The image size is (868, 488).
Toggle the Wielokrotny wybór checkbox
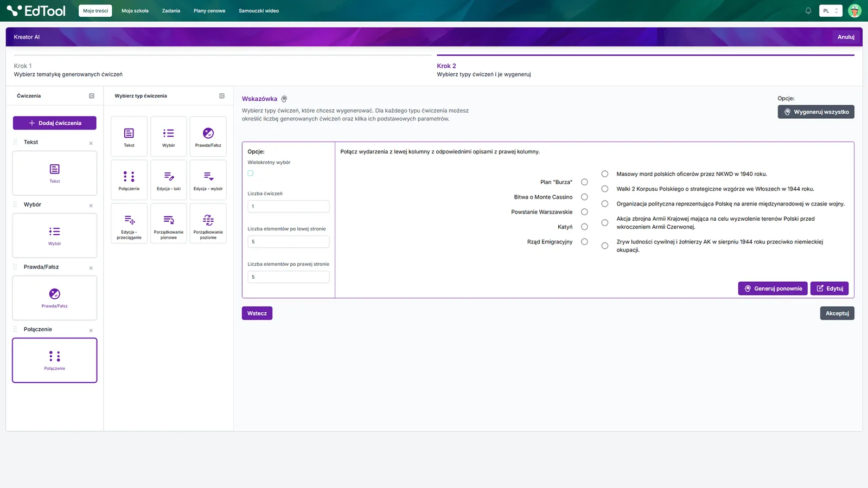(x=251, y=174)
